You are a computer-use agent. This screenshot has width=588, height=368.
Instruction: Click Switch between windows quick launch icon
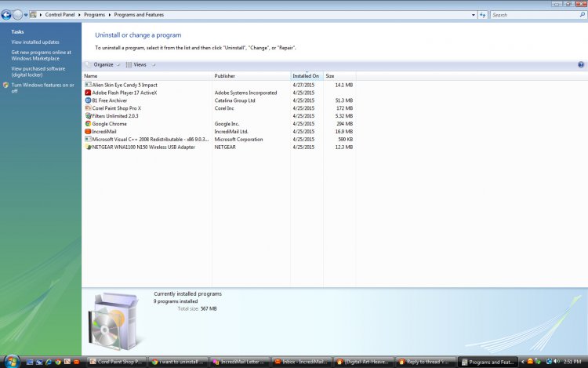39,362
